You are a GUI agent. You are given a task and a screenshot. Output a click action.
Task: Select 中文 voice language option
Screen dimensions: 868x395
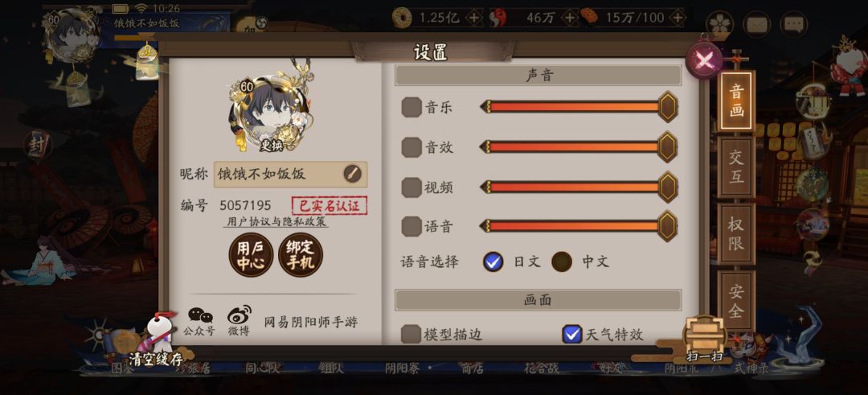point(562,261)
